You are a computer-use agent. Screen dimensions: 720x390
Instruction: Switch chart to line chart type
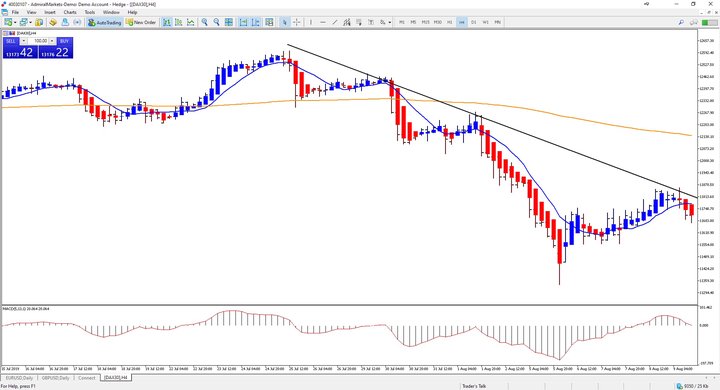pos(191,22)
